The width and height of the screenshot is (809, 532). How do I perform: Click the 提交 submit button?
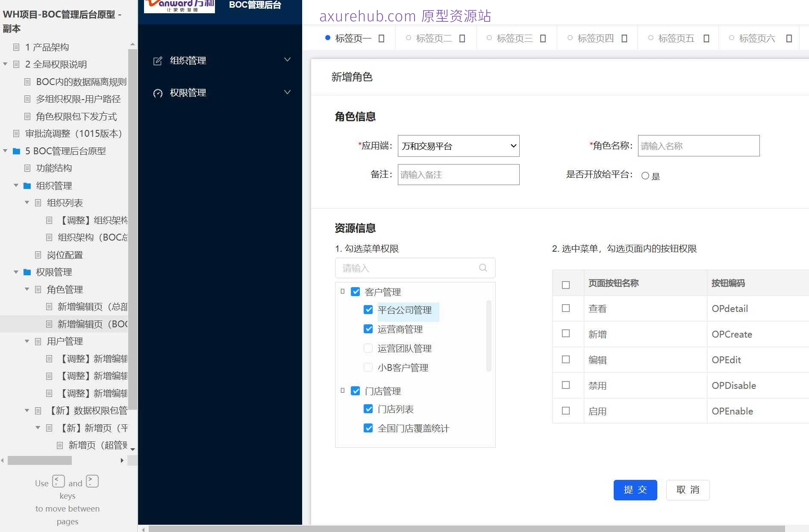[635, 490]
